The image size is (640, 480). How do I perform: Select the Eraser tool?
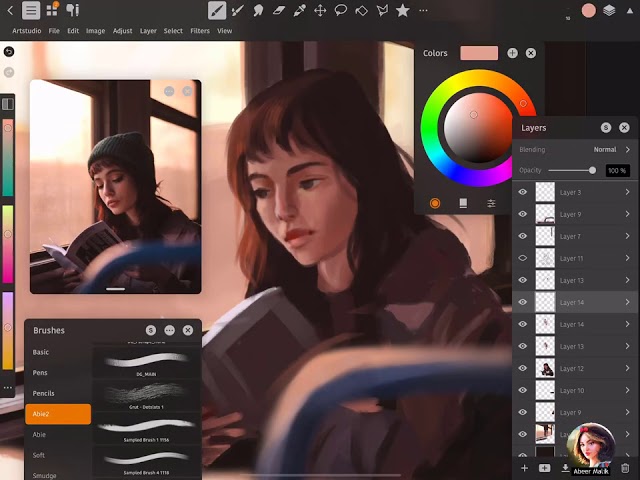click(x=279, y=10)
